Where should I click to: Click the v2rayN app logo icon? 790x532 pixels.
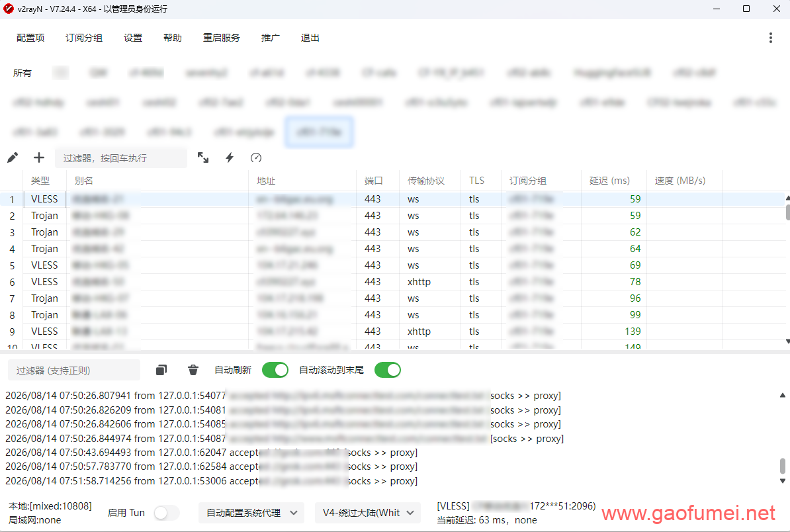(9, 9)
